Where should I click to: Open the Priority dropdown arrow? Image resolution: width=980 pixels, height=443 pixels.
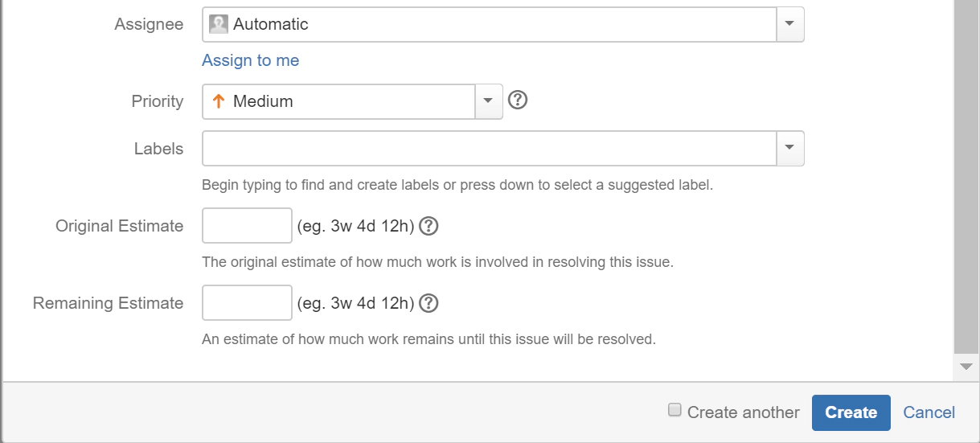pos(489,101)
